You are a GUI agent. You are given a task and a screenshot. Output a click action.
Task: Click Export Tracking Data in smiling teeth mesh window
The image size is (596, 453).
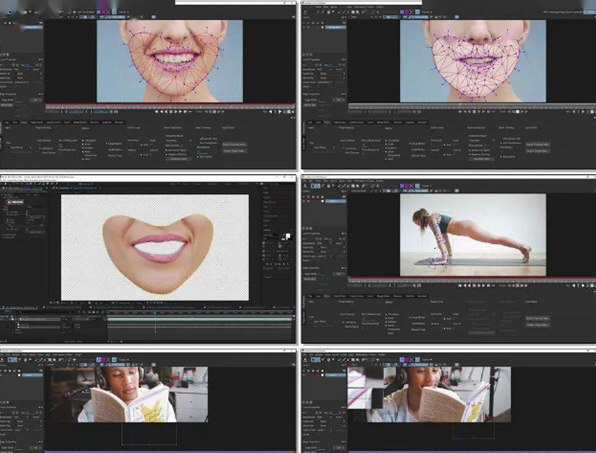pos(234,144)
